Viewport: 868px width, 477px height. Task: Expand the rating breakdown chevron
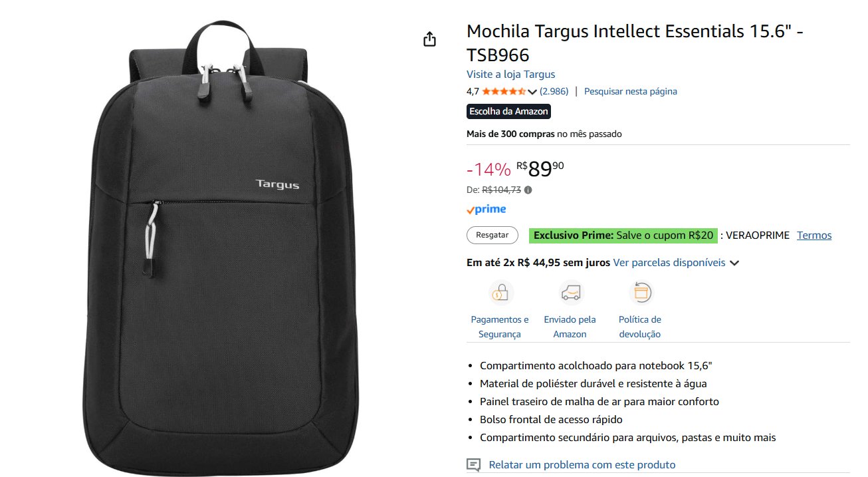tap(532, 92)
